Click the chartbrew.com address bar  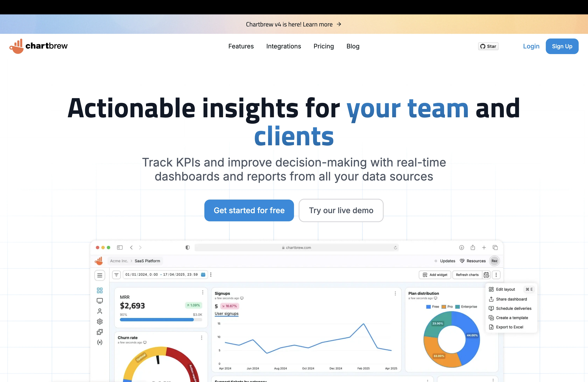297,247
